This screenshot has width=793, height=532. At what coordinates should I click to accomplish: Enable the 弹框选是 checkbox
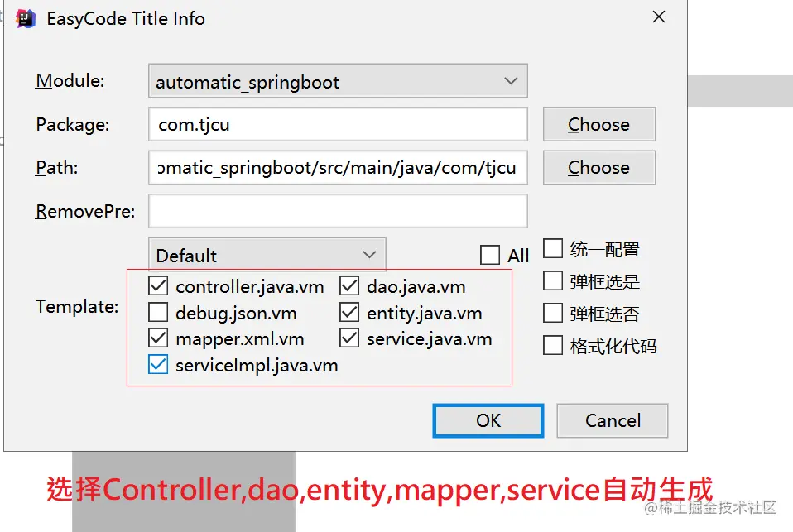pos(553,281)
